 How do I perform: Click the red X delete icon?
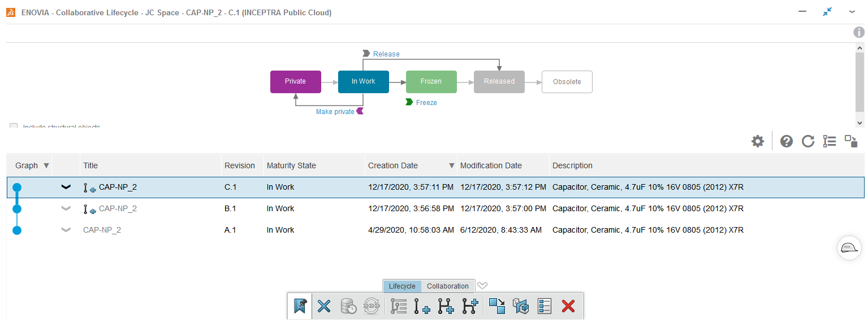click(568, 306)
